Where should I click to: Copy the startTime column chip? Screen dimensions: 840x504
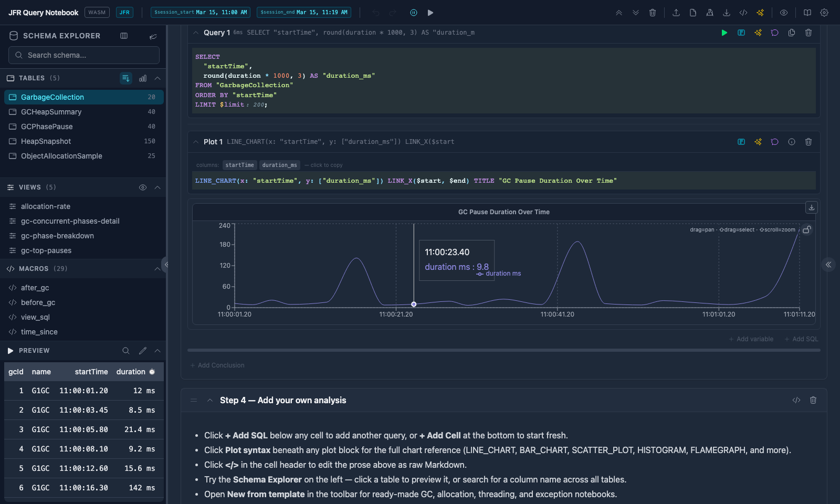pyautogui.click(x=240, y=165)
